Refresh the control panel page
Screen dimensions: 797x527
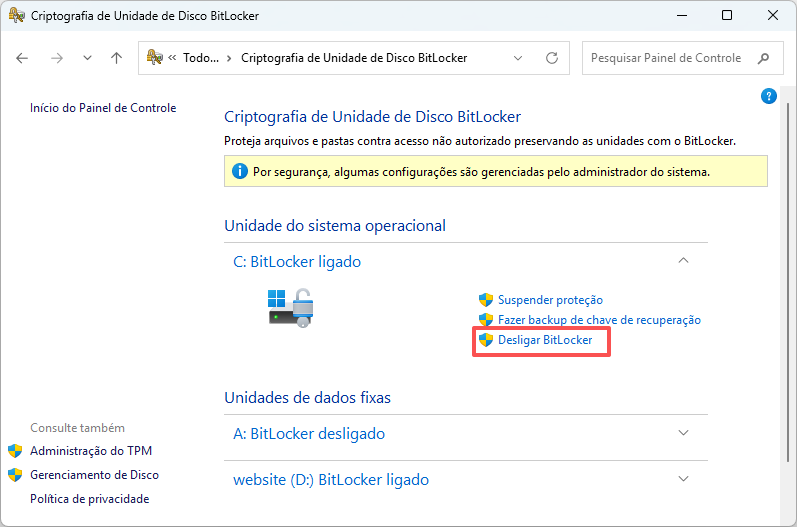[x=552, y=58]
